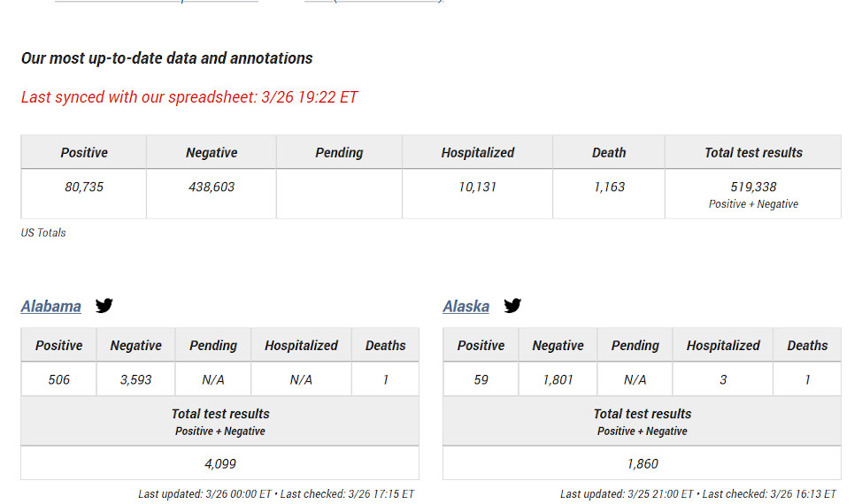Image resolution: width=862 pixels, height=504 pixels.
Task: Click the US positive count 80,735
Action: click(84, 187)
